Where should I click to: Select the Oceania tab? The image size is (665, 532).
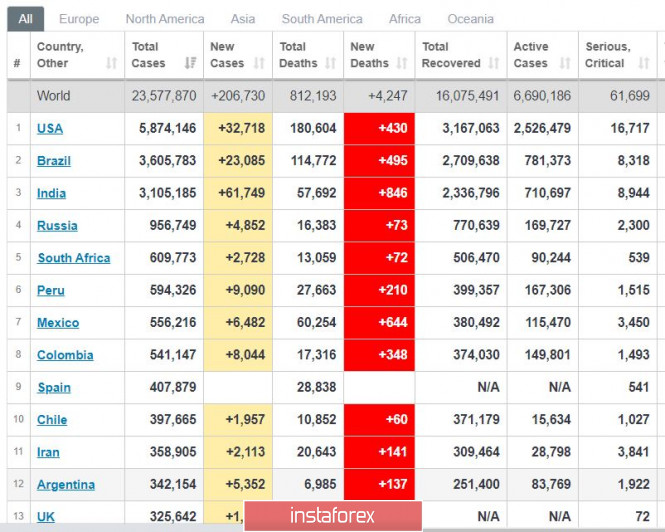(x=470, y=19)
